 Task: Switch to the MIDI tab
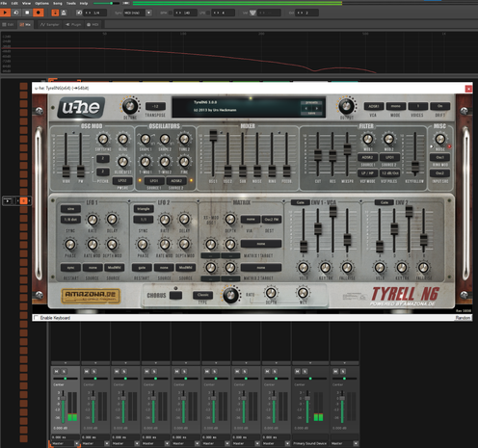pyautogui.click(x=93, y=24)
